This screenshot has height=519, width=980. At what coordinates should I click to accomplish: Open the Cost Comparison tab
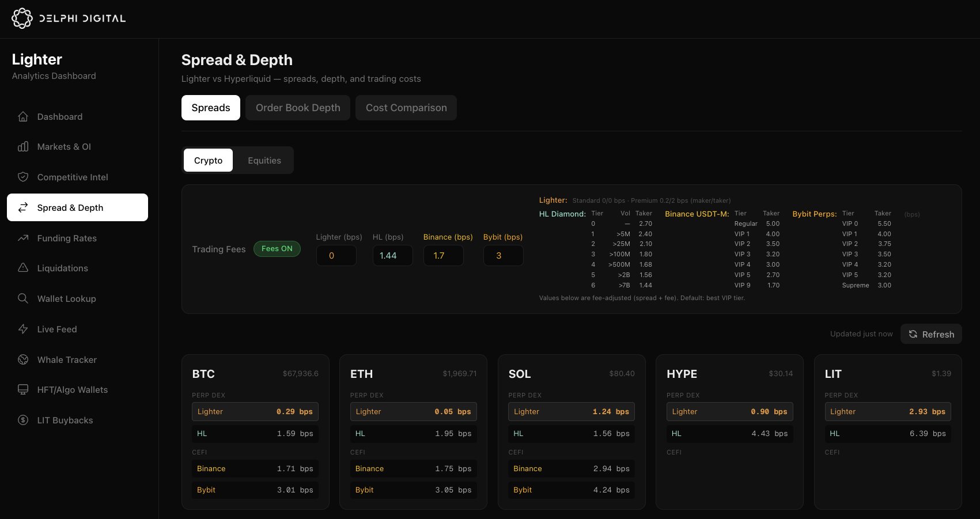[x=406, y=108]
